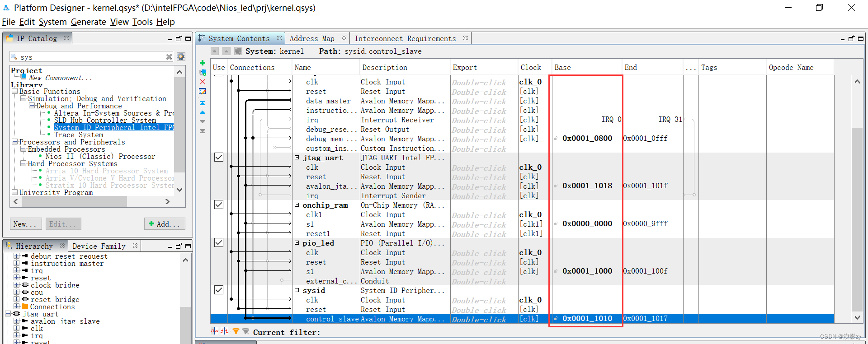Screen dimensions: 868x344
Task: Select New Component... under Project
Action: [60, 78]
